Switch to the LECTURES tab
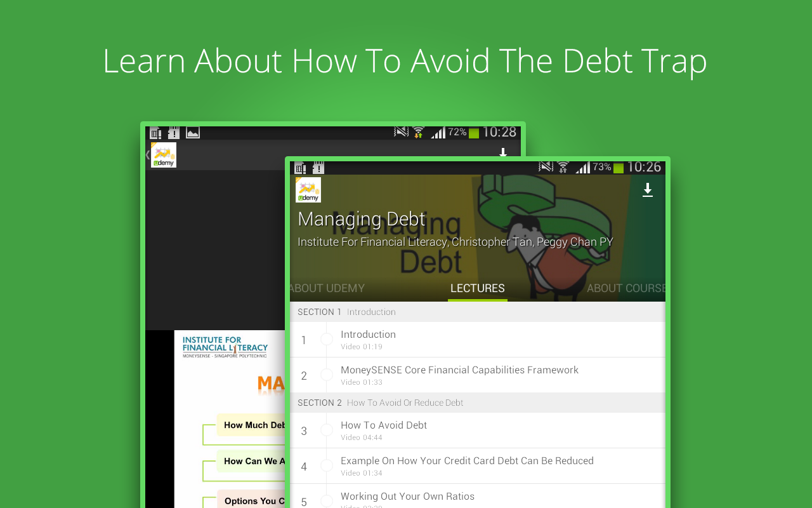 pyautogui.click(x=478, y=288)
